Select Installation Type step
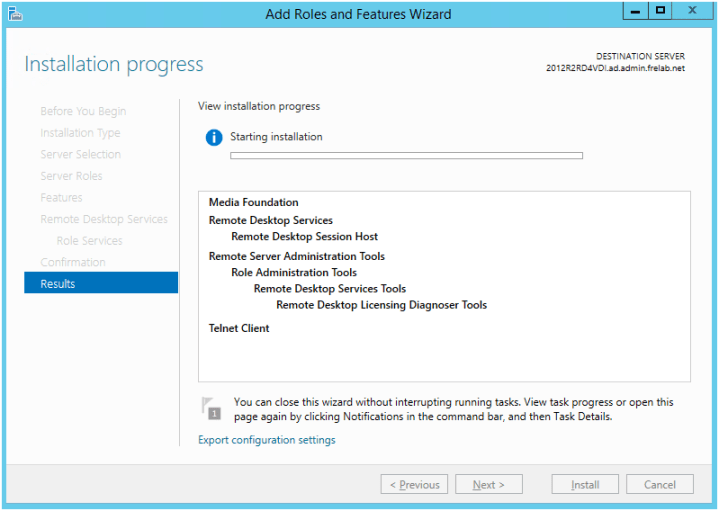Image resolution: width=719 pixels, height=511 pixels. click(80, 133)
